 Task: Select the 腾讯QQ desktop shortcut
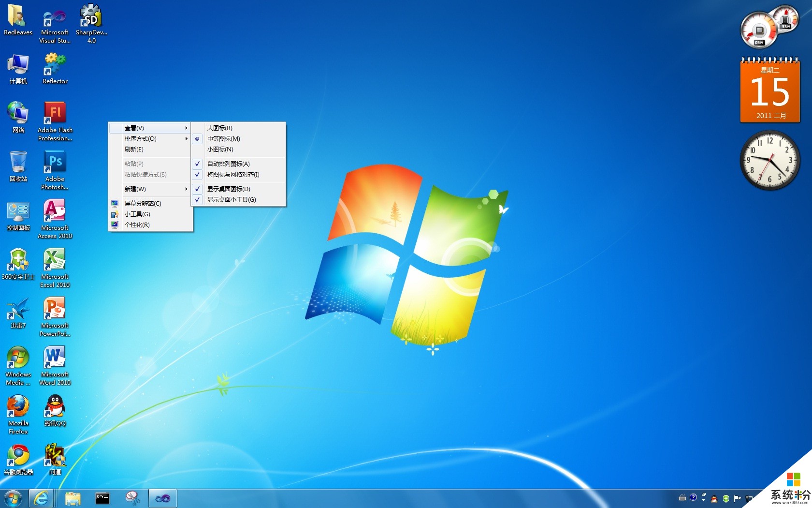[55, 411]
